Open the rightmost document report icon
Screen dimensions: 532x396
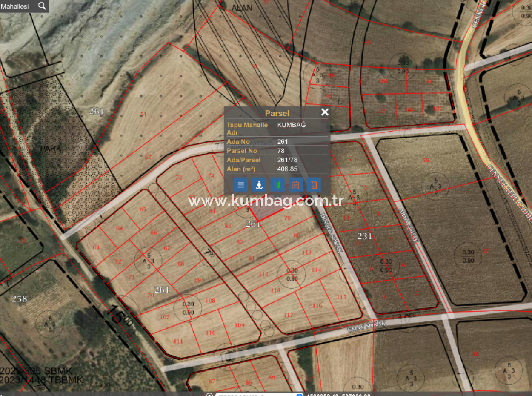click(314, 184)
